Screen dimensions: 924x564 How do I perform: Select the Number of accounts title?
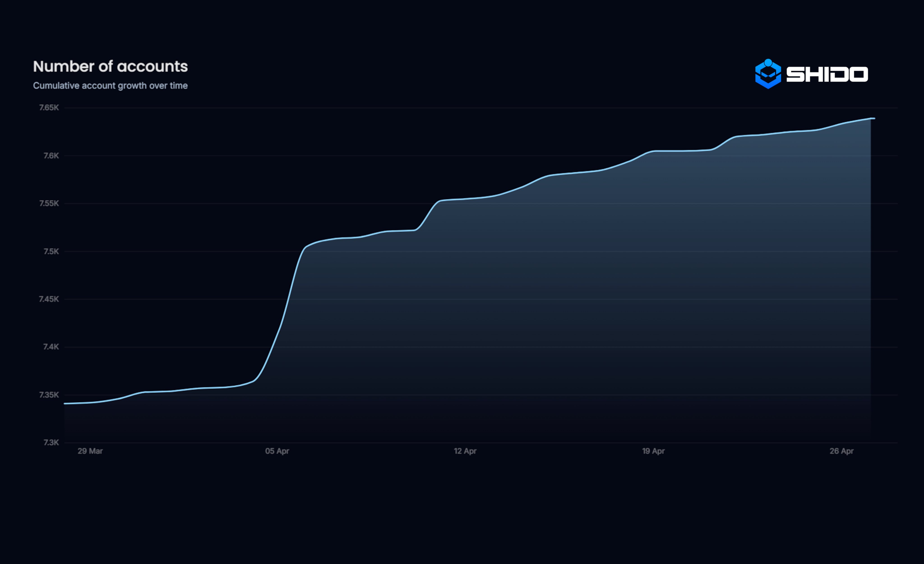pyautogui.click(x=110, y=66)
